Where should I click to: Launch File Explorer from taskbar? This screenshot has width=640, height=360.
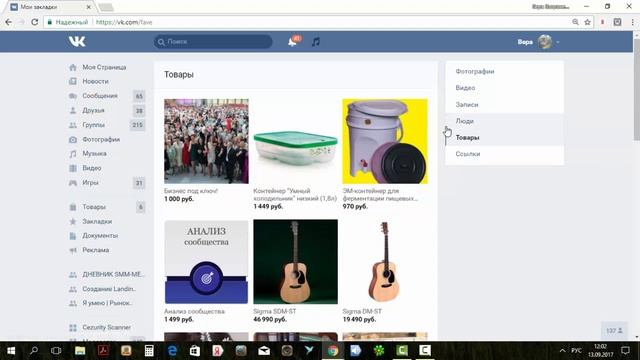[x=80, y=351]
